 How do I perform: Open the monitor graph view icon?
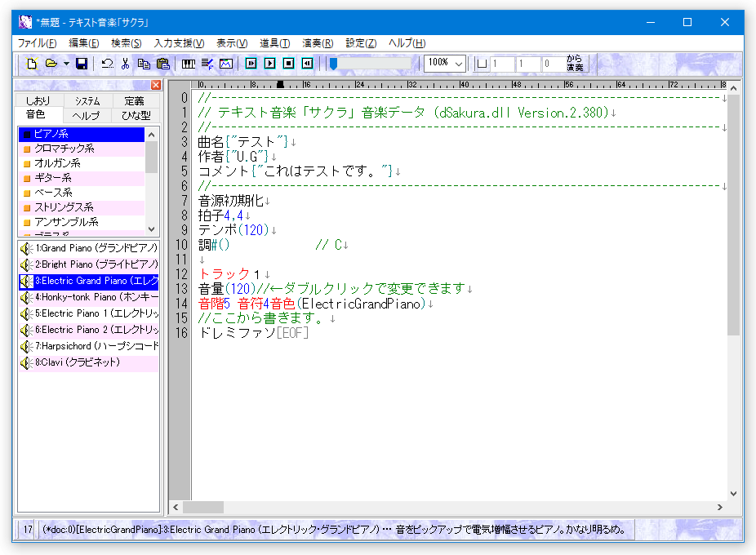click(226, 64)
